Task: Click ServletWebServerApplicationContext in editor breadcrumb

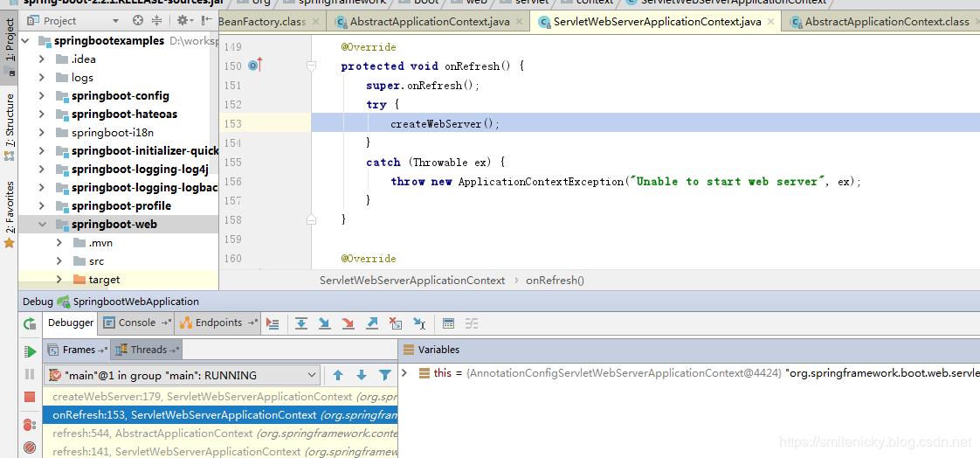Action: pyautogui.click(x=412, y=281)
